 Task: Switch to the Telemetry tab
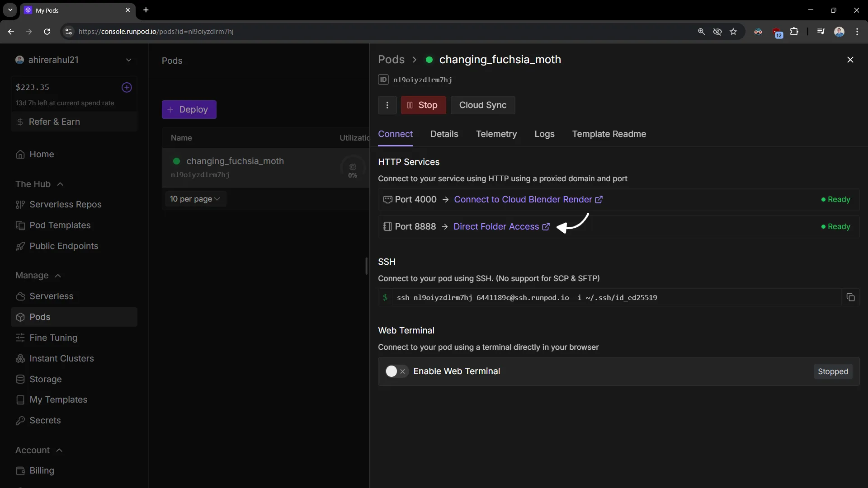[x=496, y=134]
